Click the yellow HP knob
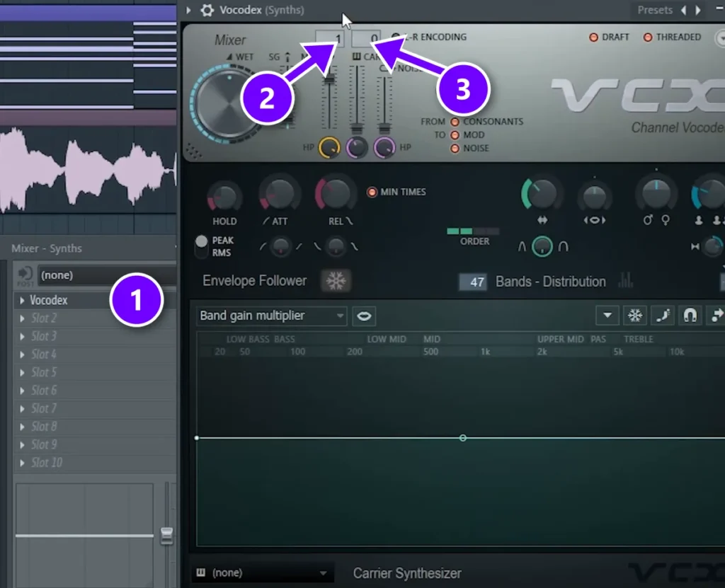Image resolution: width=725 pixels, height=588 pixels. coord(329,148)
